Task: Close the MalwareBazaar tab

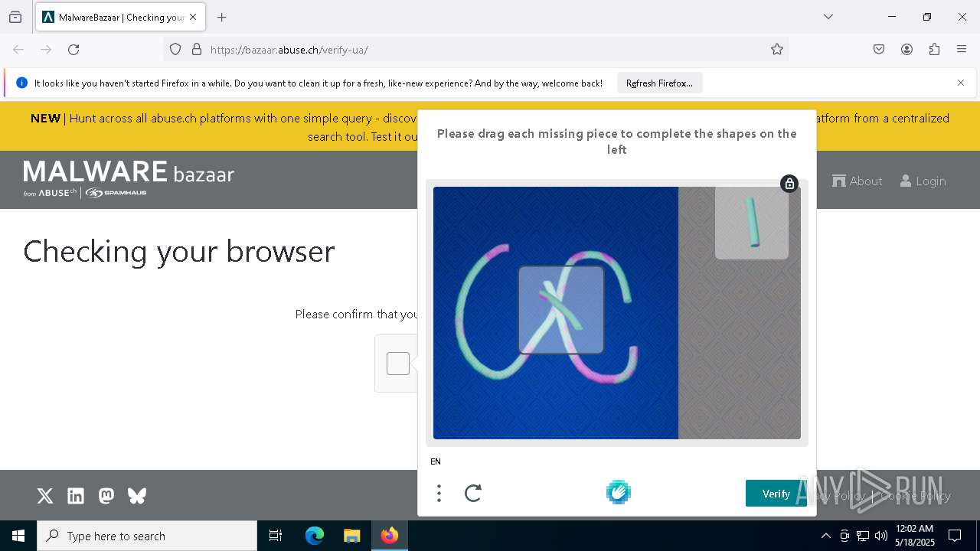Action: pyautogui.click(x=193, y=17)
